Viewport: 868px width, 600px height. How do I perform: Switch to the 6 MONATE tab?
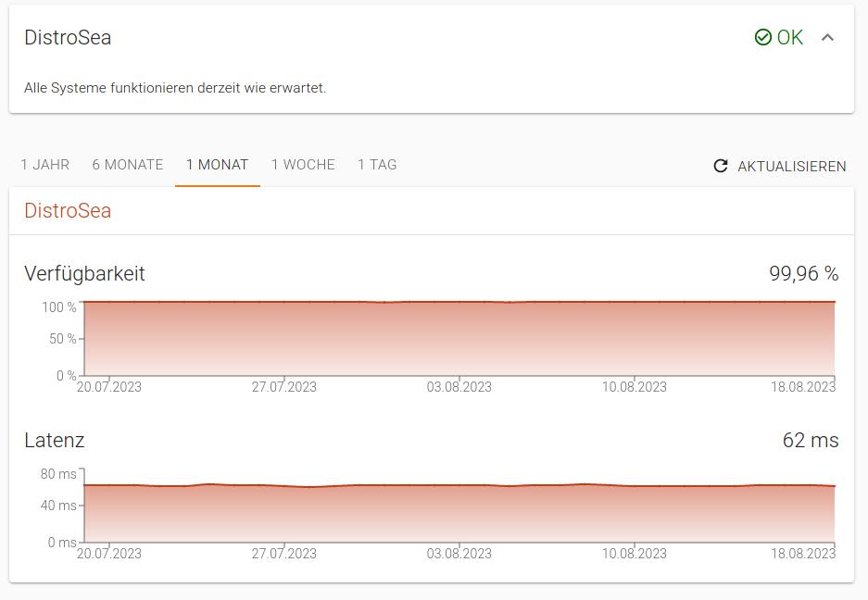click(127, 165)
